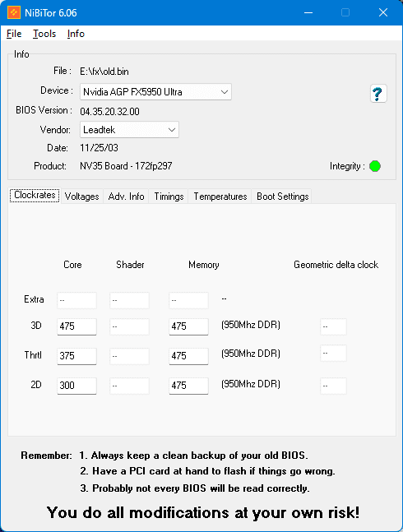Image resolution: width=403 pixels, height=532 pixels.
Task: Select the Clockrates tab
Action: pyautogui.click(x=35, y=196)
